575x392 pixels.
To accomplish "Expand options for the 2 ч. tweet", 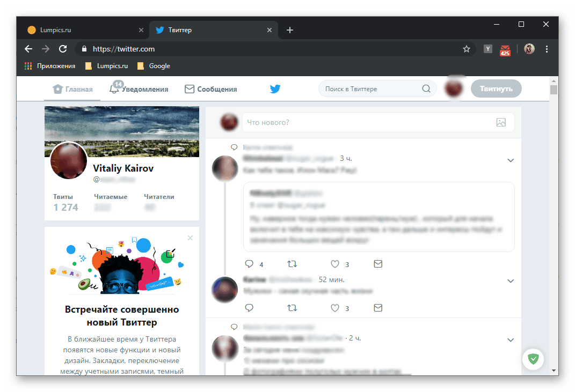I will pos(511,339).
